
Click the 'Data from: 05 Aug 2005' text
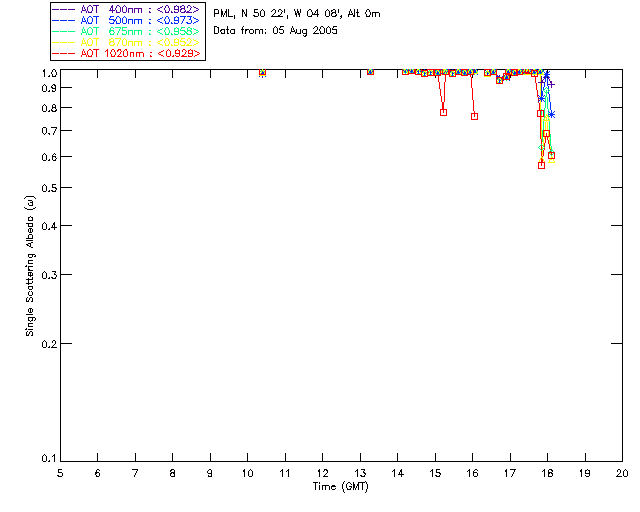click(276, 31)
